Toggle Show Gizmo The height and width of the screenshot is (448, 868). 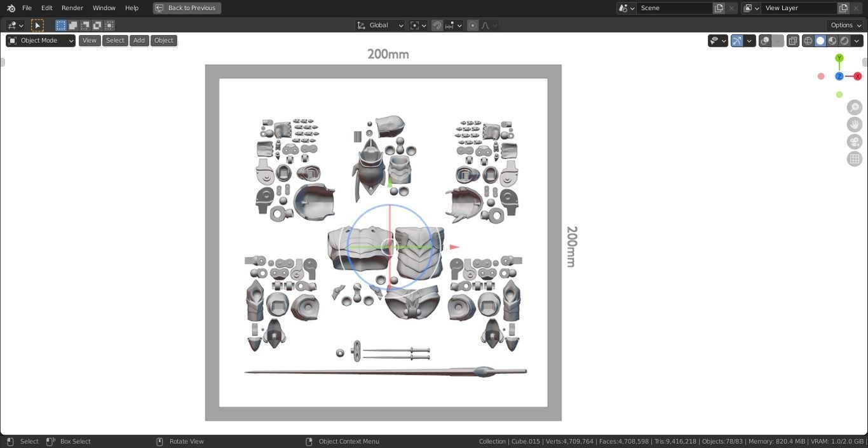pos(737,41)
